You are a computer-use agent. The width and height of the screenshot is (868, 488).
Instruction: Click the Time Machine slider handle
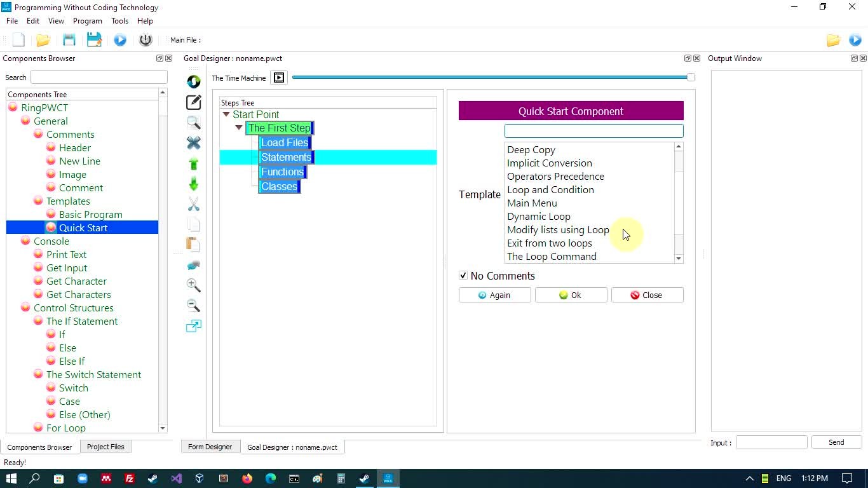(691, 78)
